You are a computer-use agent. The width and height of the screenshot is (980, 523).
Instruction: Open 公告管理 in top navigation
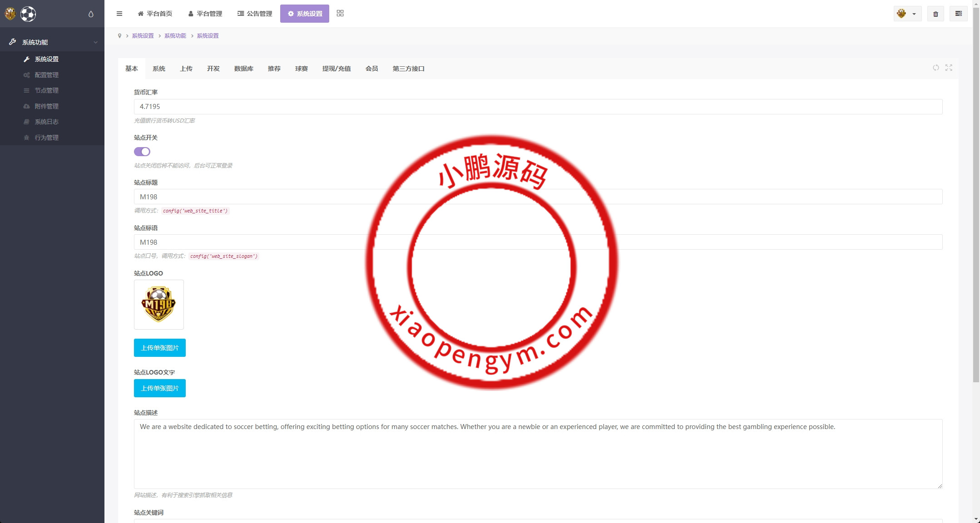point(255,14)
